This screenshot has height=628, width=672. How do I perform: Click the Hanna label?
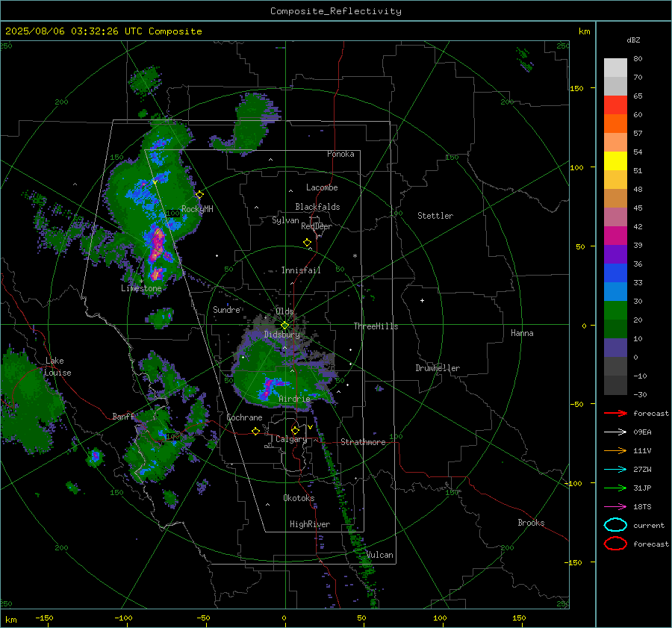[522, 333]
